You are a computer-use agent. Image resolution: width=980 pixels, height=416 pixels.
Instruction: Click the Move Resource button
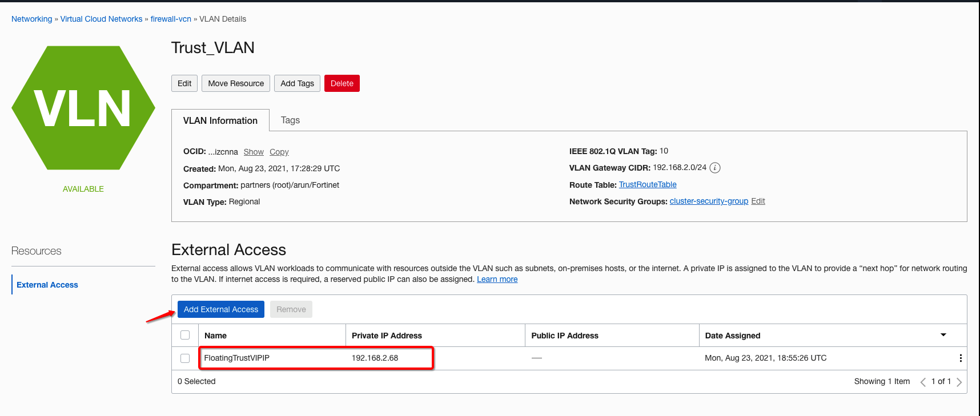236,83
